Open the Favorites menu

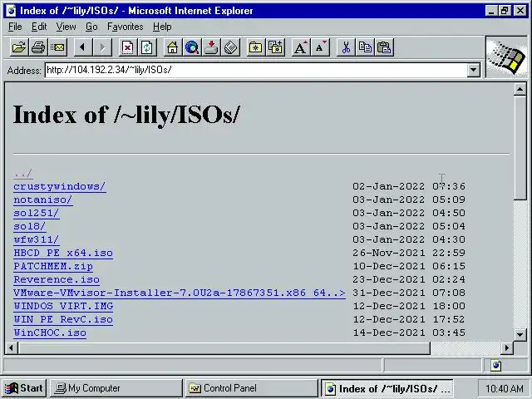click(126, 27)
